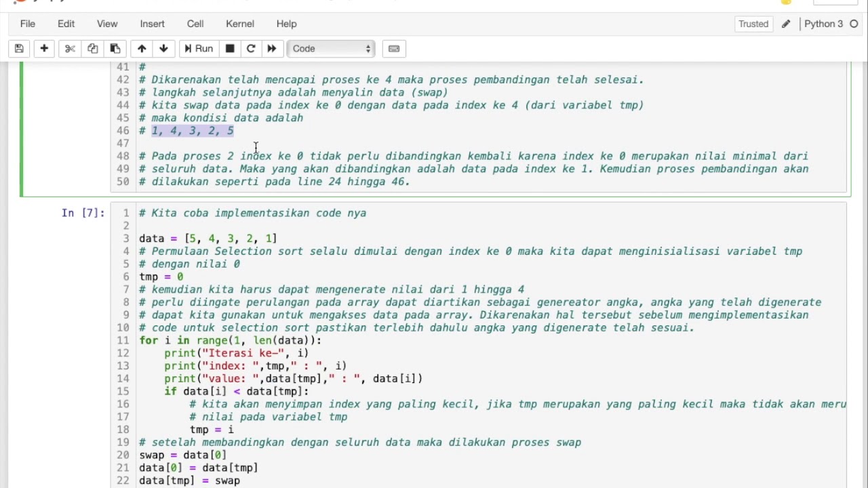Click the kernel idle circle indicator

click(x=854, y=24)
